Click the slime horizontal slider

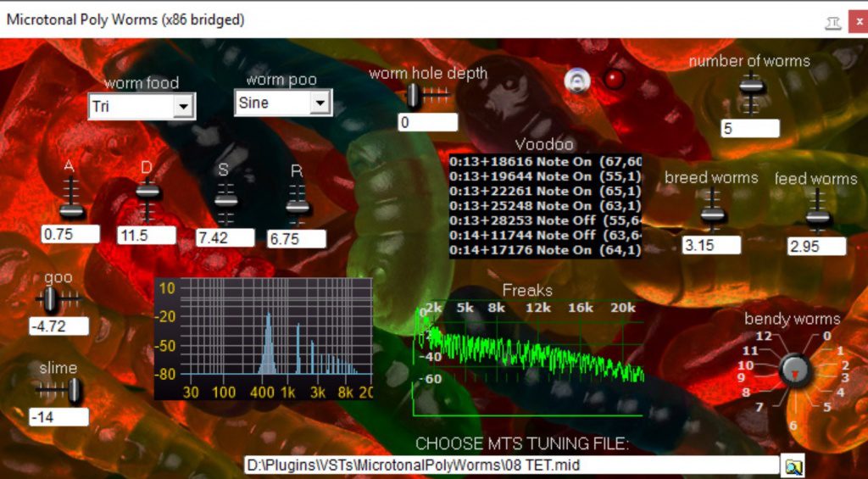58,390
